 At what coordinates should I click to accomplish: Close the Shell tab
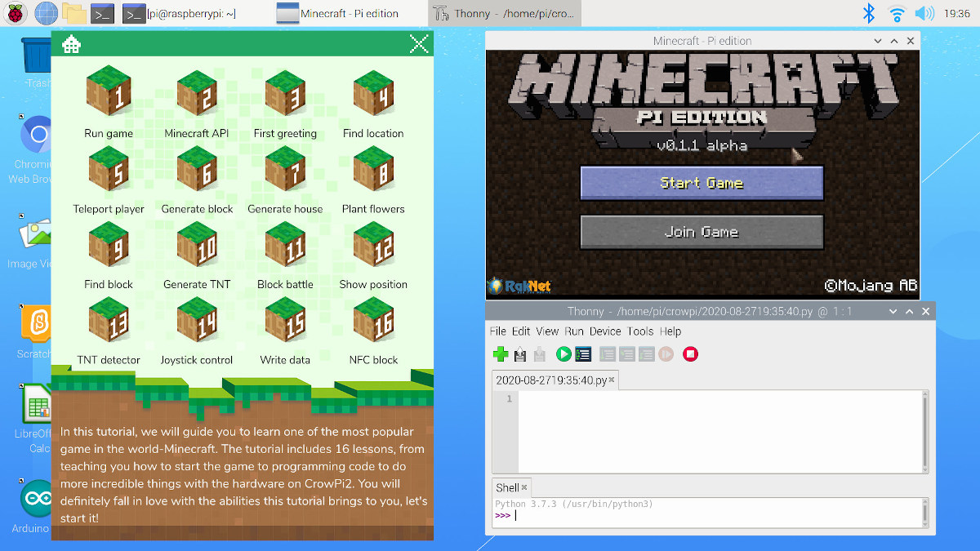click(x=524, y=487)
